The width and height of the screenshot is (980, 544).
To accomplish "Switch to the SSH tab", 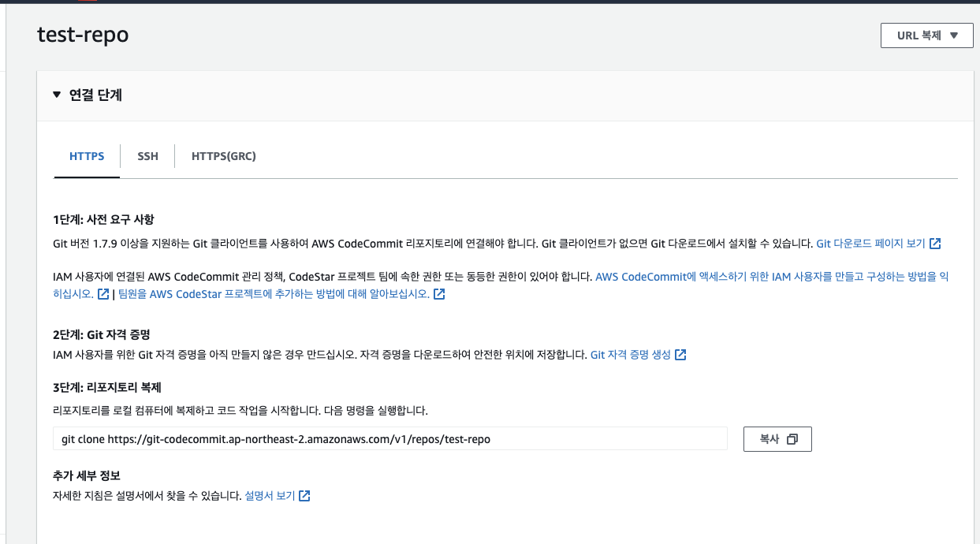I will click(147, 156).
